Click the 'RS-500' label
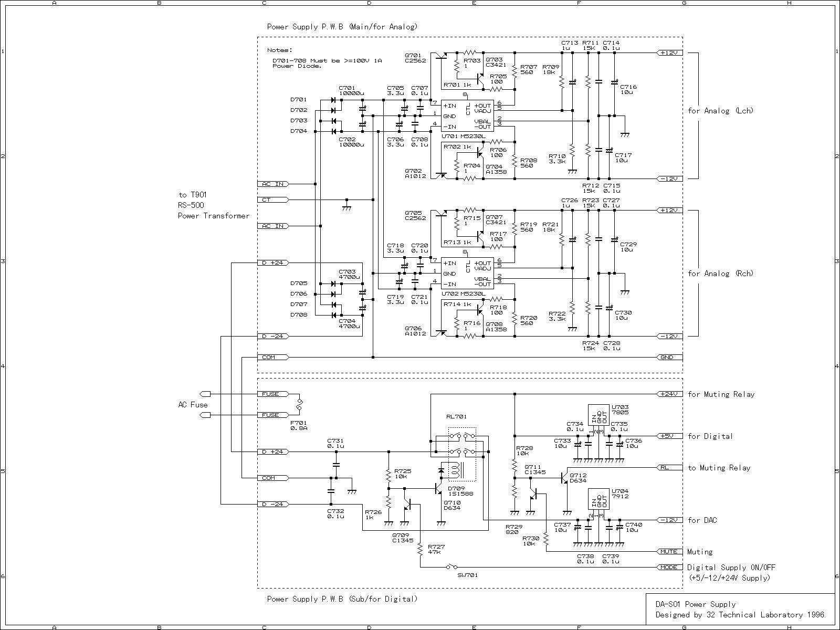 (x=191, y=205)
